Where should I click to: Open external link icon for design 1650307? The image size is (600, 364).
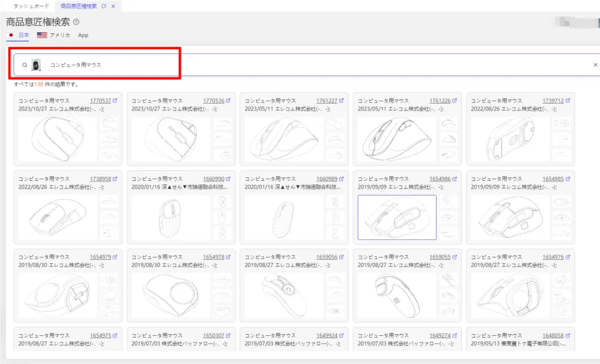(229, 335)
